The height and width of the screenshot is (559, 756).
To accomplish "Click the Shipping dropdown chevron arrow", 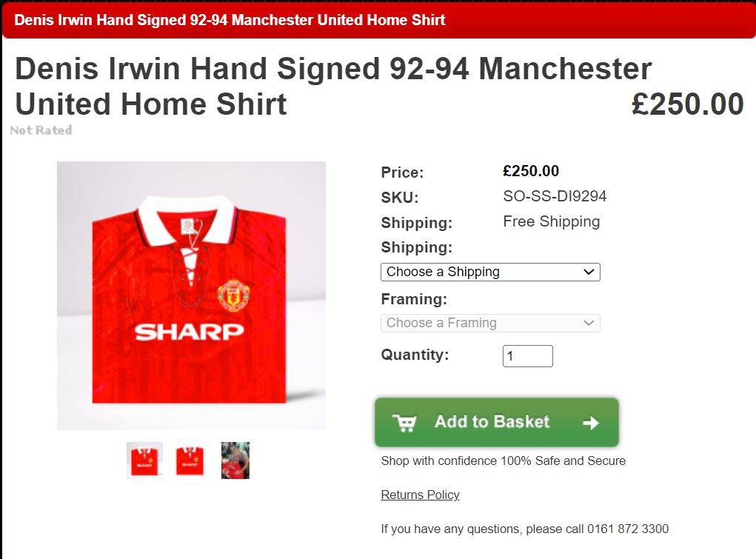I will (589, 272).
